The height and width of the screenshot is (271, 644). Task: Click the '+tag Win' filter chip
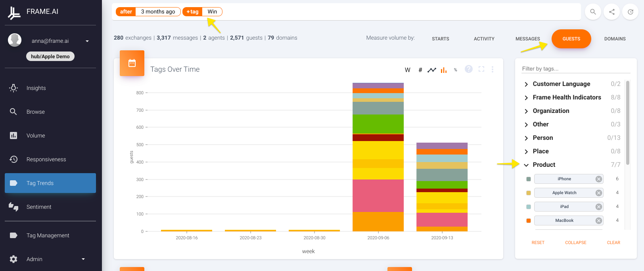(202, 11)
